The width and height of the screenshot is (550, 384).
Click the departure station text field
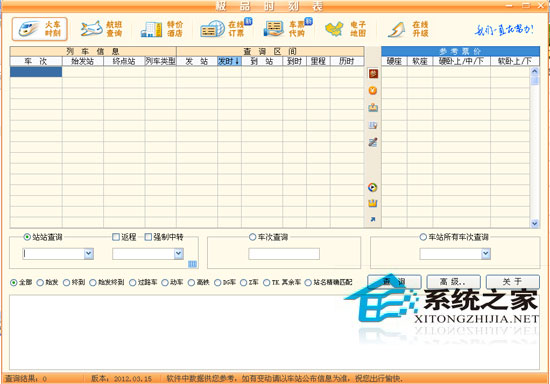pos(54,254)
